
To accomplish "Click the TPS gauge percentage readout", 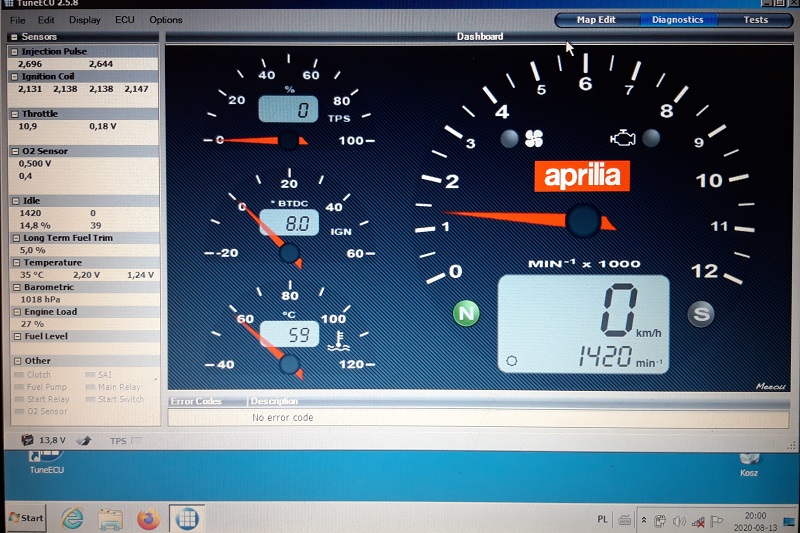I will [x=288, y=109].
